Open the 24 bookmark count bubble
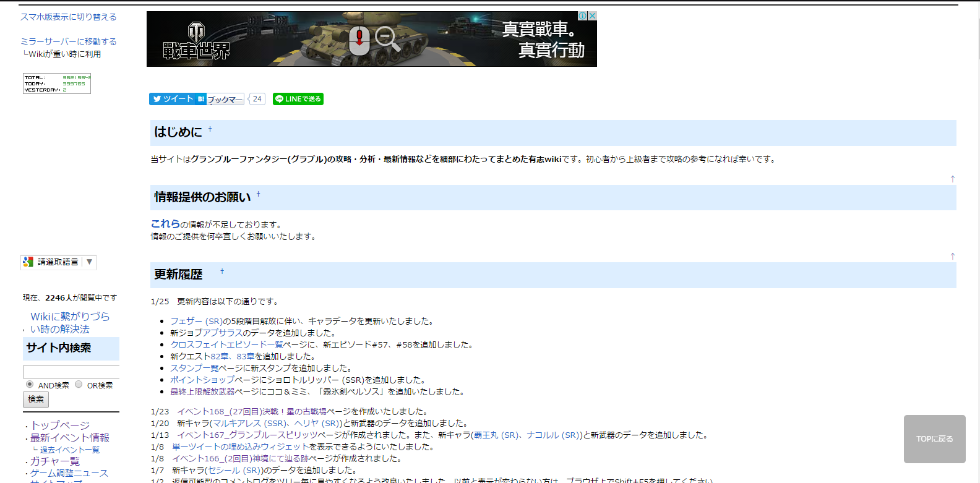Viewport: 980px width, 483px height. pyautogui.click(x=257, y=99)
